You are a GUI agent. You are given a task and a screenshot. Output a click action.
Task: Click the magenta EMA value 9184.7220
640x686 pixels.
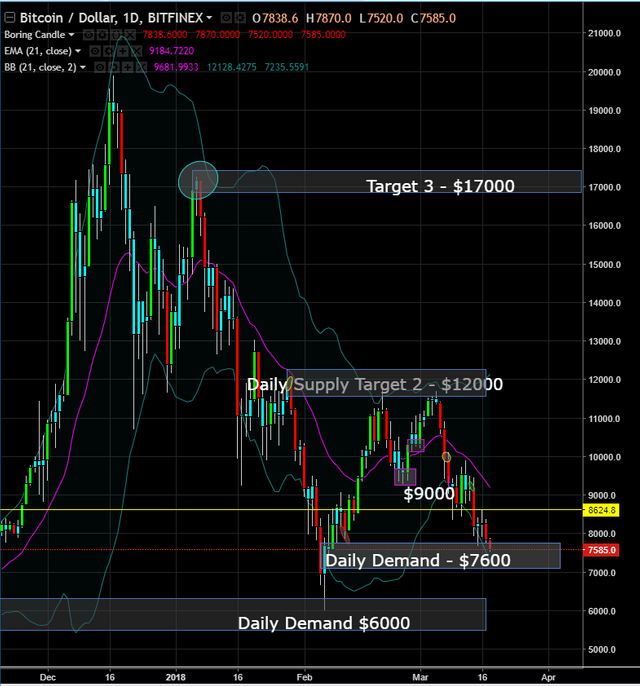(x=171, y=51)
